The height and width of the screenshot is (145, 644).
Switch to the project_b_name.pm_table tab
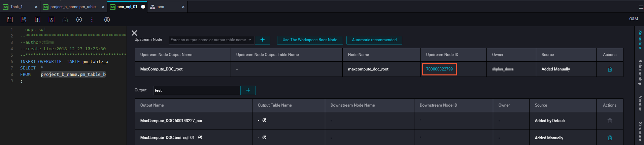74,7
